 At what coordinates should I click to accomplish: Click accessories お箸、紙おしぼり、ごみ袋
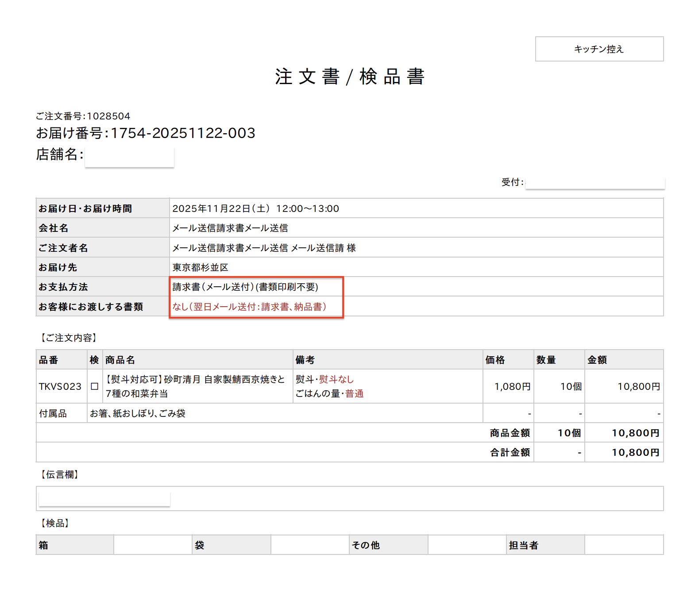click(138, 413)
